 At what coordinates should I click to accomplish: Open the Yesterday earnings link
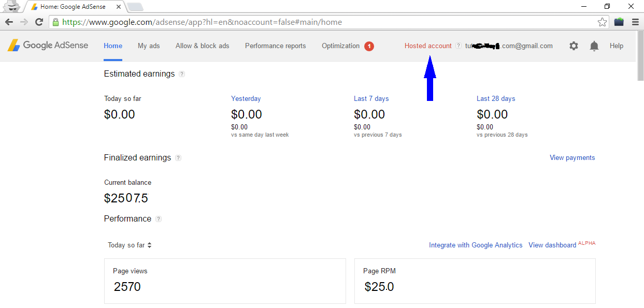(x=246, y=99)
